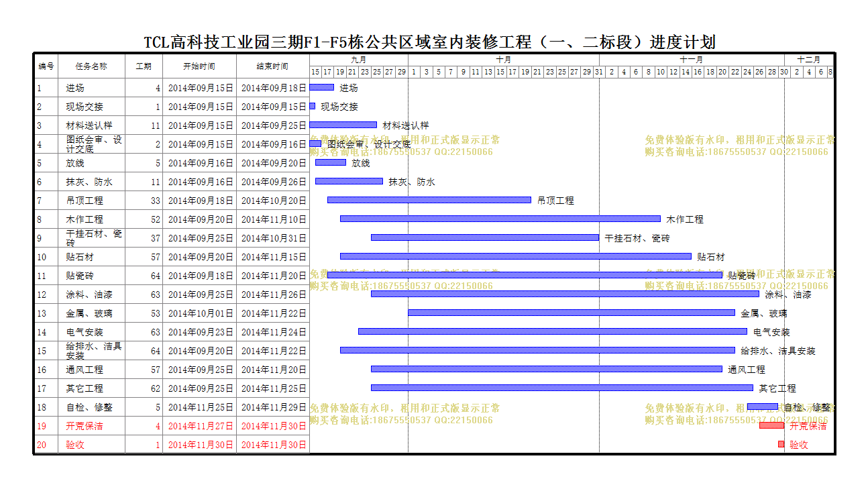Select the blue Gantt bar for 电气安装
Screen dimensions: 868x487
click(x=553, y=331)
